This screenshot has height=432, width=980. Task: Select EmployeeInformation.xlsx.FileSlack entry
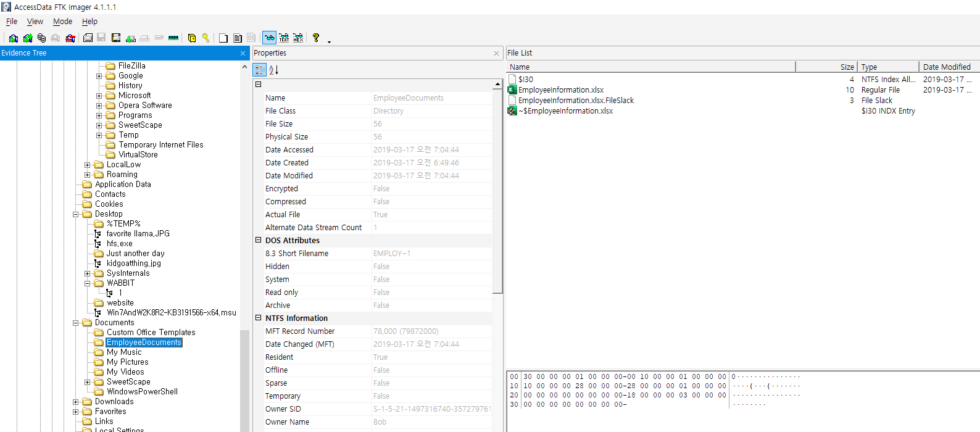pos(576,101)
